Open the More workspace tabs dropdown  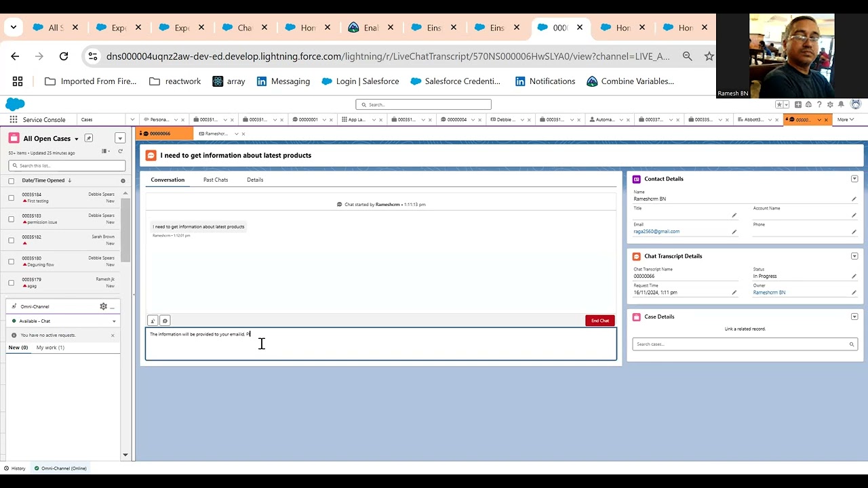click(845, 120)
